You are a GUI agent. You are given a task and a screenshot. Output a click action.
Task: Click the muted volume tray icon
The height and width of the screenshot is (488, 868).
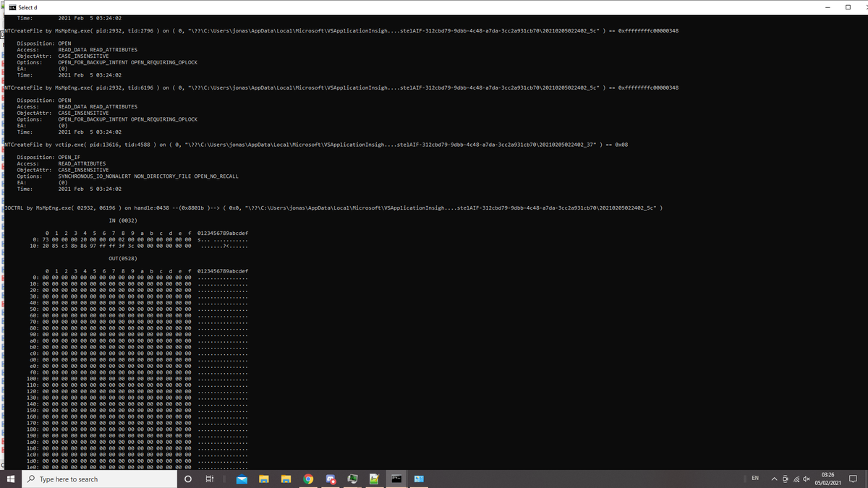click(806, 479)
